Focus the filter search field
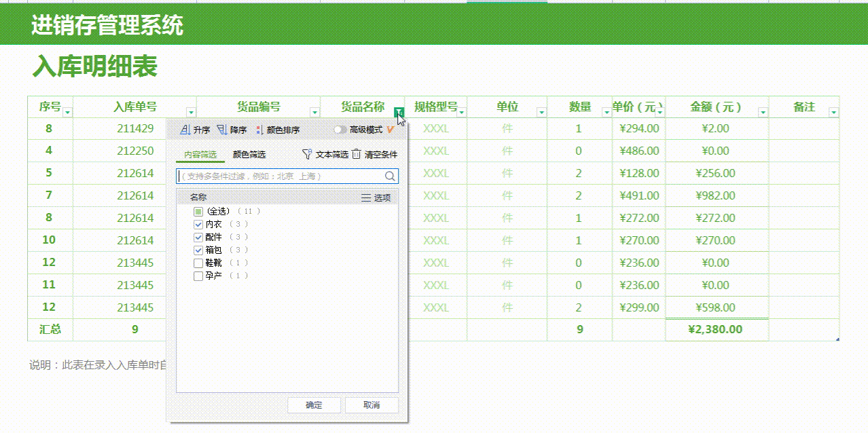Image resolution: width=868 pixels, height=433 pixels. [287, 176]
